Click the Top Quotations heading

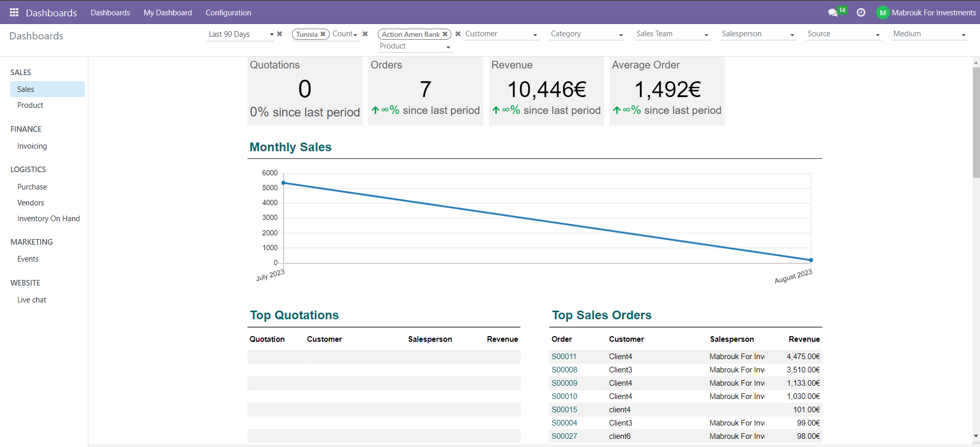(x=294, y=315)
